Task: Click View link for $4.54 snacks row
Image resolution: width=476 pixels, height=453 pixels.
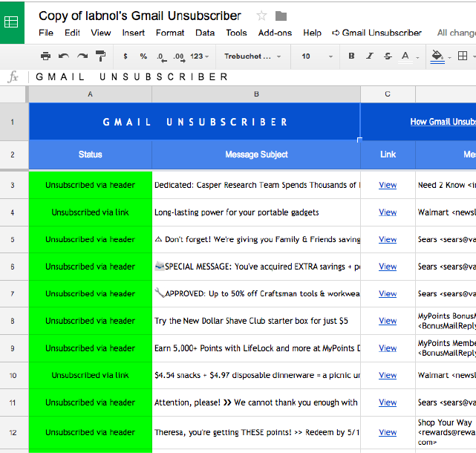Action: click(388, 375)
